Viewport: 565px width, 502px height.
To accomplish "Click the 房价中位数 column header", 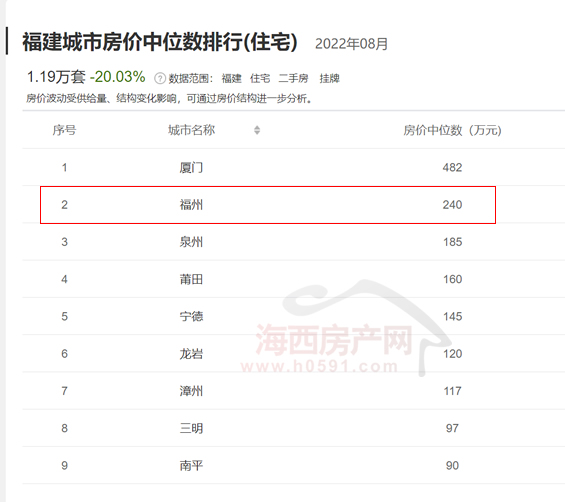I will pos(452,130).
